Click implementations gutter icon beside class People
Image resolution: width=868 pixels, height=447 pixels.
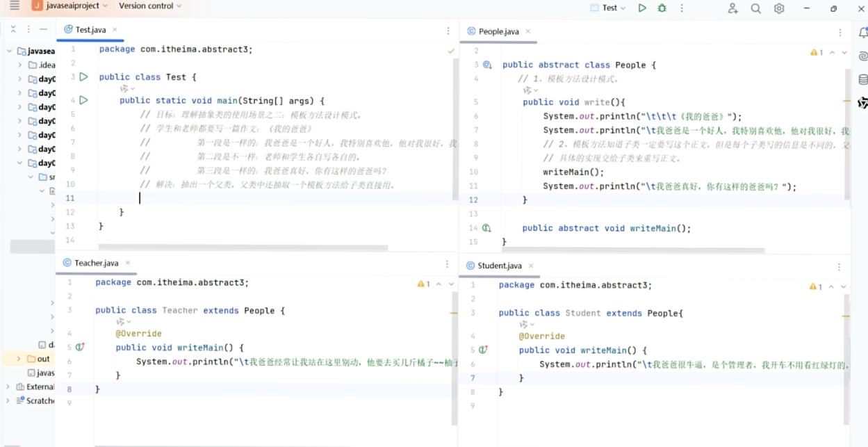coord(487,65)
